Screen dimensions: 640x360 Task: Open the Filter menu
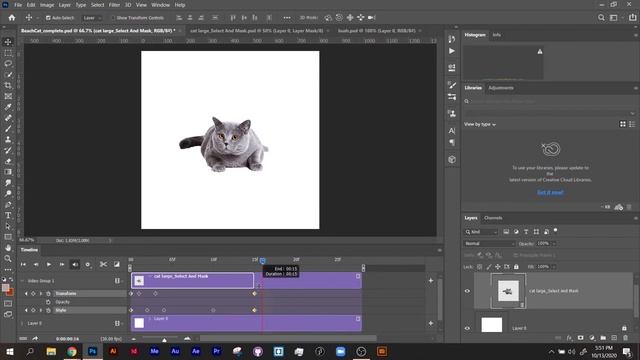tap(114, 5)
